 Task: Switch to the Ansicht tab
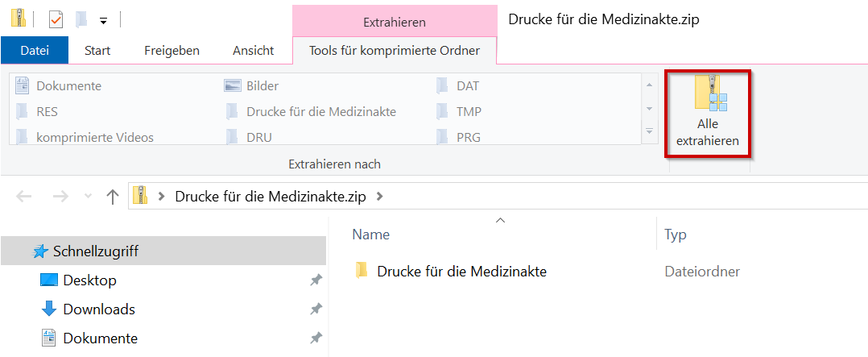point(253,50)
